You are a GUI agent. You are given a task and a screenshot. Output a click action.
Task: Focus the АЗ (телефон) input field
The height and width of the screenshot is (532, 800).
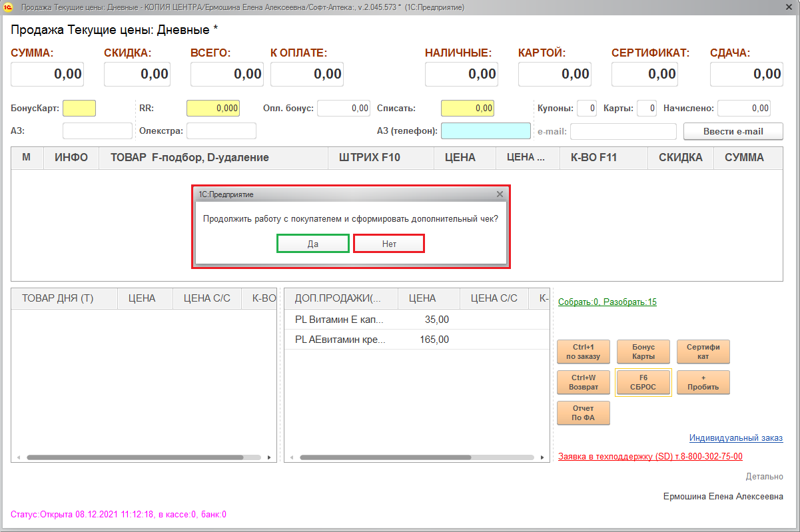click(x=486, y=131)
